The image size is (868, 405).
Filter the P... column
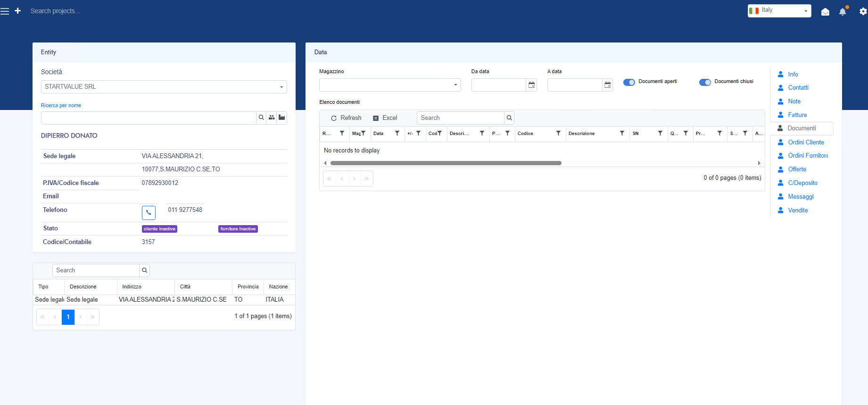pos(507,134)
